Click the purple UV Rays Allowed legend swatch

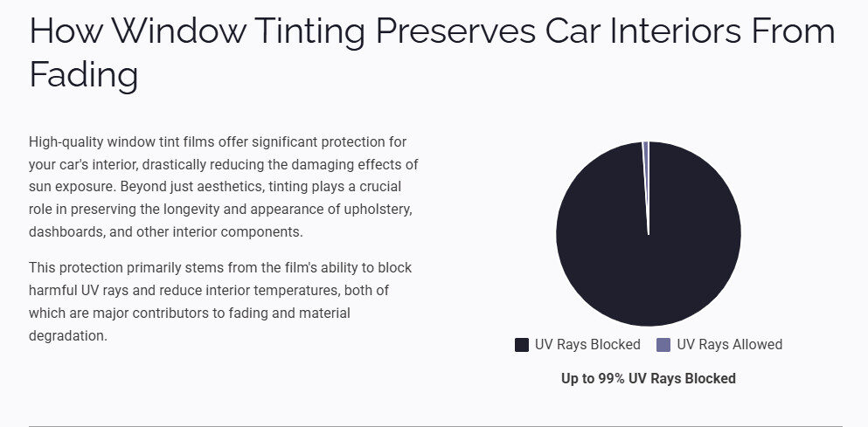click(x=663, y=345)
